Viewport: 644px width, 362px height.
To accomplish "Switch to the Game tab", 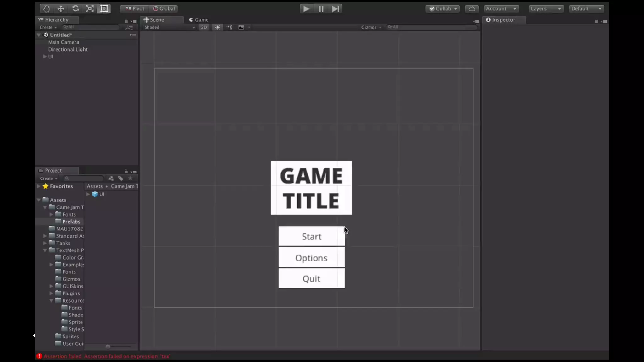I will tap(199, 20).
